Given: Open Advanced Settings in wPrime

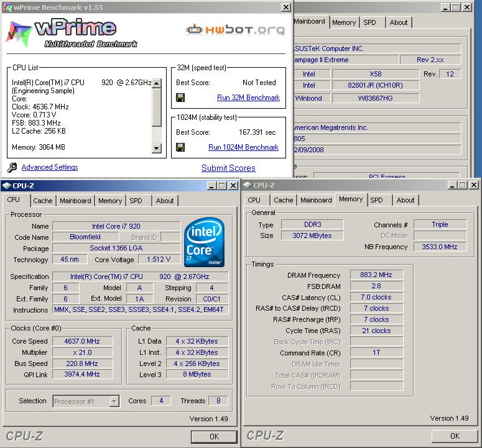Looking at the screenshot, I should tap(50, 167).
